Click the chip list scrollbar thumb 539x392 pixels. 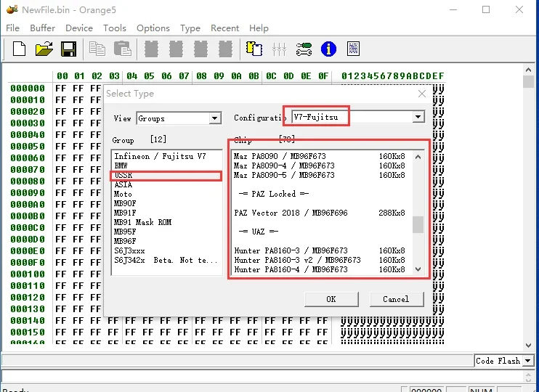click(418, 225)
